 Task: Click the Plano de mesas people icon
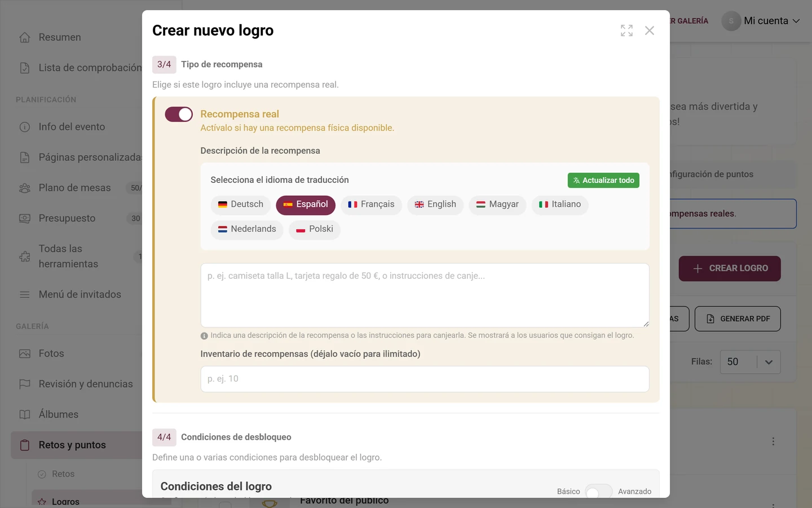pos(25,188)
